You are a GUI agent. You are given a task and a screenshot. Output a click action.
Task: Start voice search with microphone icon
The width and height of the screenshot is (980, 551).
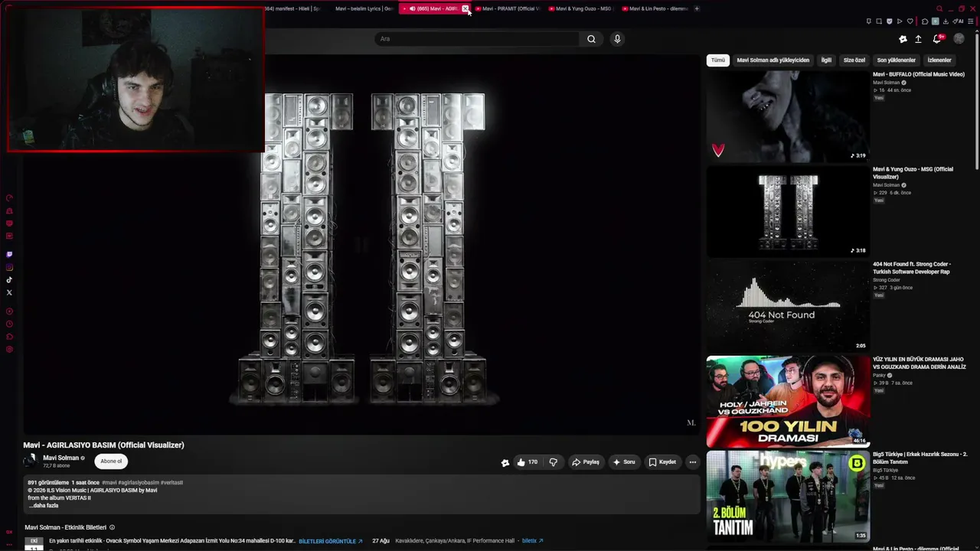[617, 39]
